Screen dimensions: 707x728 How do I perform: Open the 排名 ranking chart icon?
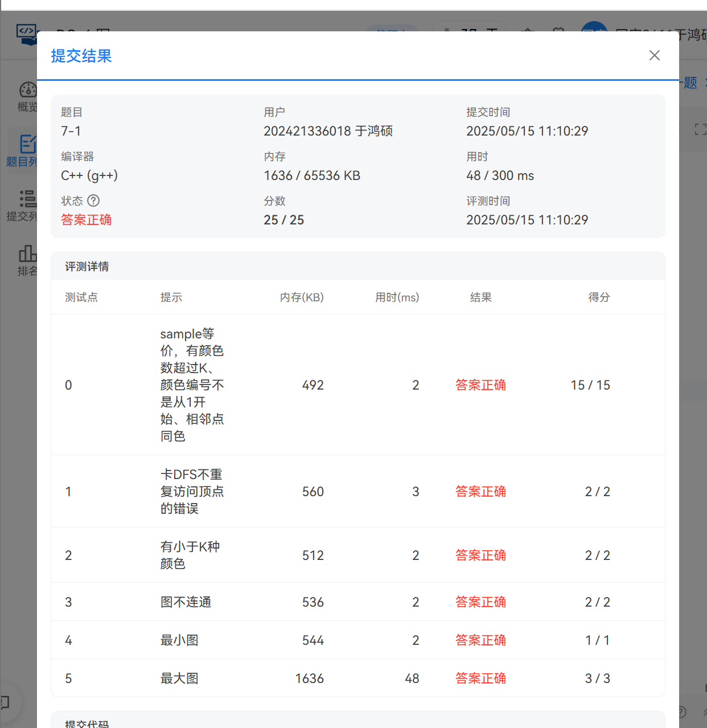27,253
